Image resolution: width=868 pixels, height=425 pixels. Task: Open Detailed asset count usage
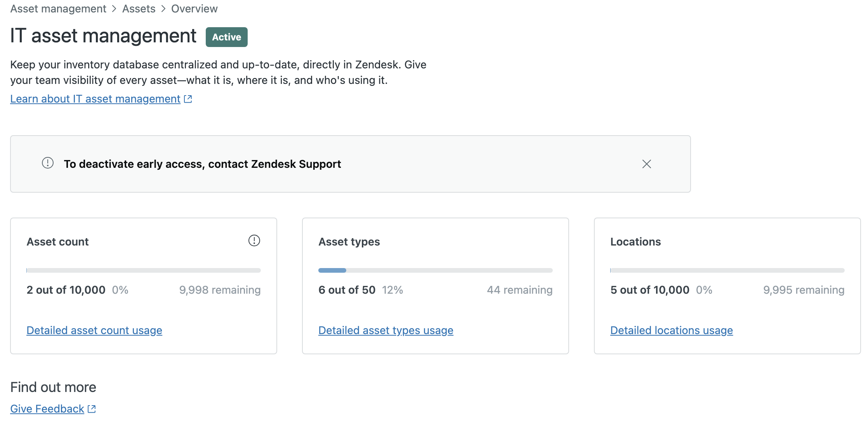tap(94, 330)
